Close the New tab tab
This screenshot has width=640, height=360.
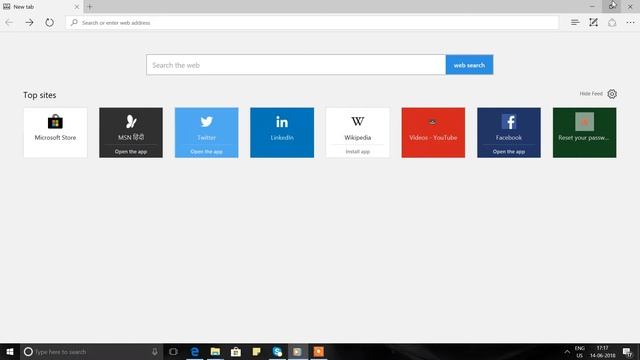[x=76, y=7]
